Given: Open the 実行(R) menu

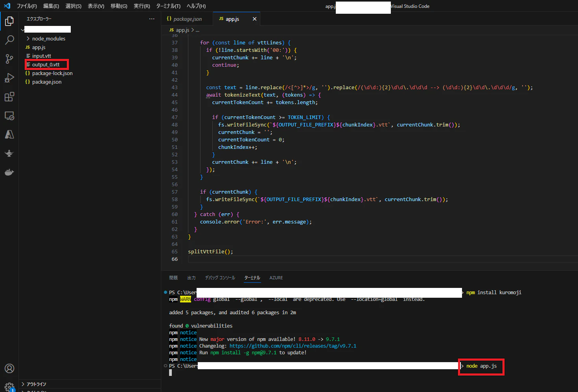Looking at the screenshot, I should pyautogui.click(x=142, y=6).
